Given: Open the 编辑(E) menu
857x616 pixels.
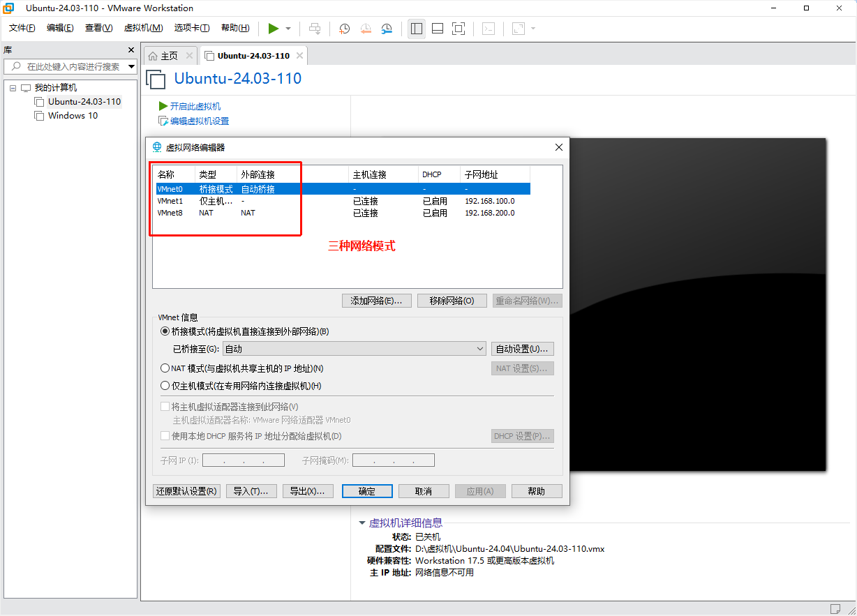Looking at the screenshot, I should (x=60, y=28).
